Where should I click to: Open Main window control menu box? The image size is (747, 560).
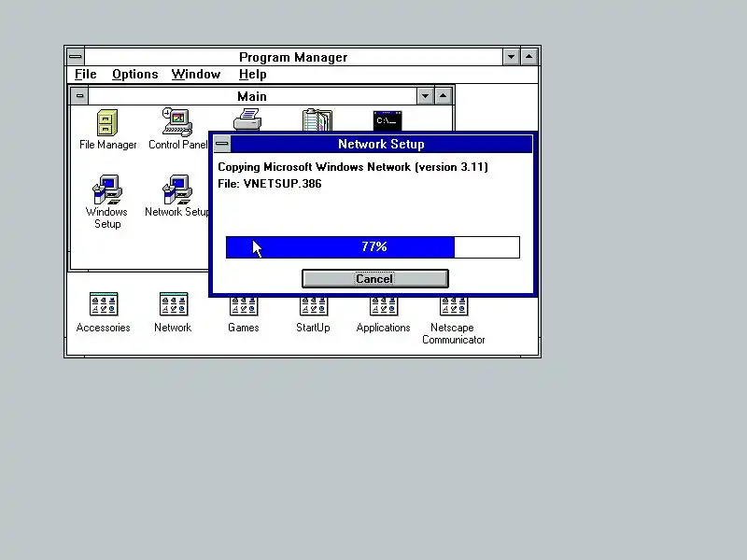point(79,96)
